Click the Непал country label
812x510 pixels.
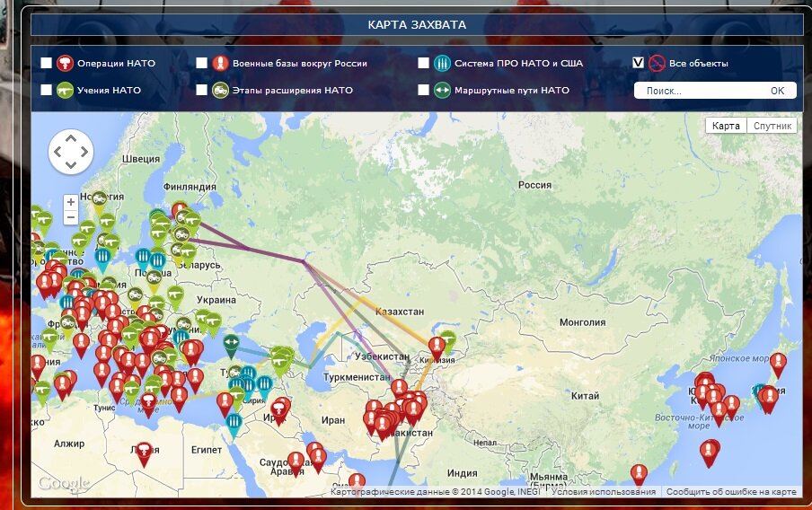click(485, 443)
